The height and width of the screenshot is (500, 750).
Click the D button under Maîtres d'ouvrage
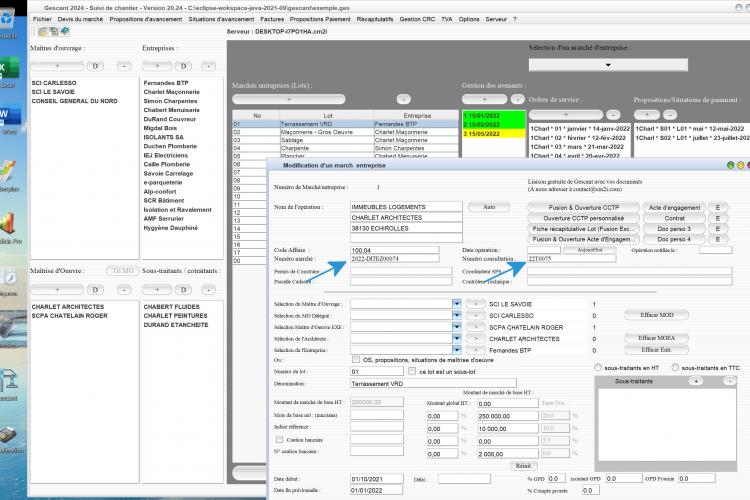click(x=95, y=66)
